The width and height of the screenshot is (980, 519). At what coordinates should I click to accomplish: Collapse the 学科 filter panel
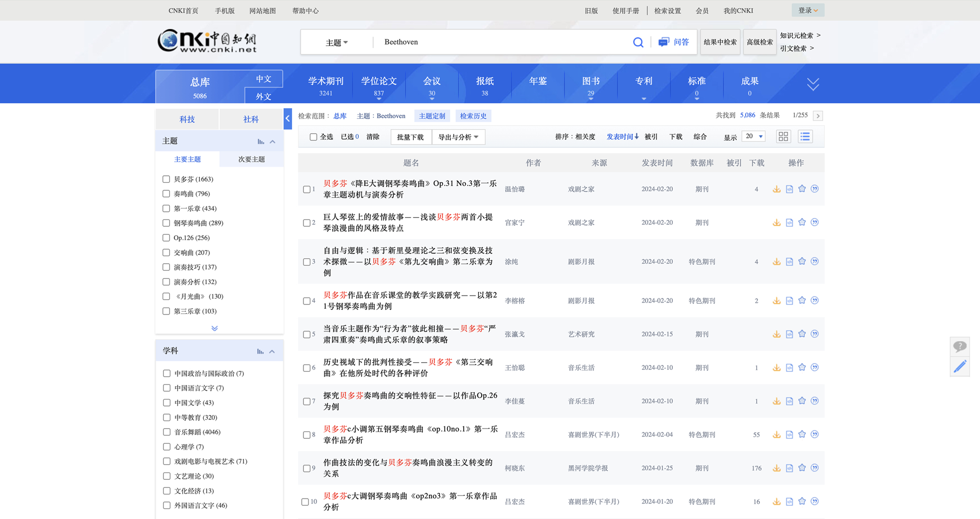click(x=272, y=351)
